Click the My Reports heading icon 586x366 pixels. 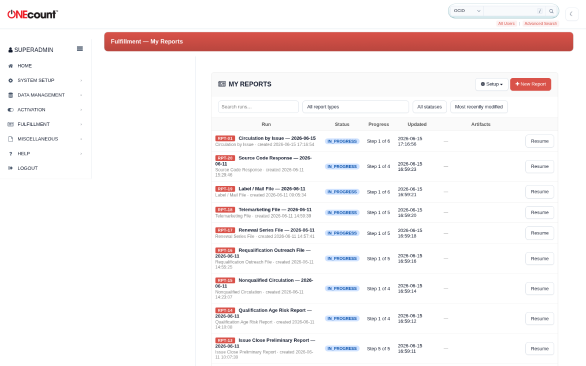(222, 84)
